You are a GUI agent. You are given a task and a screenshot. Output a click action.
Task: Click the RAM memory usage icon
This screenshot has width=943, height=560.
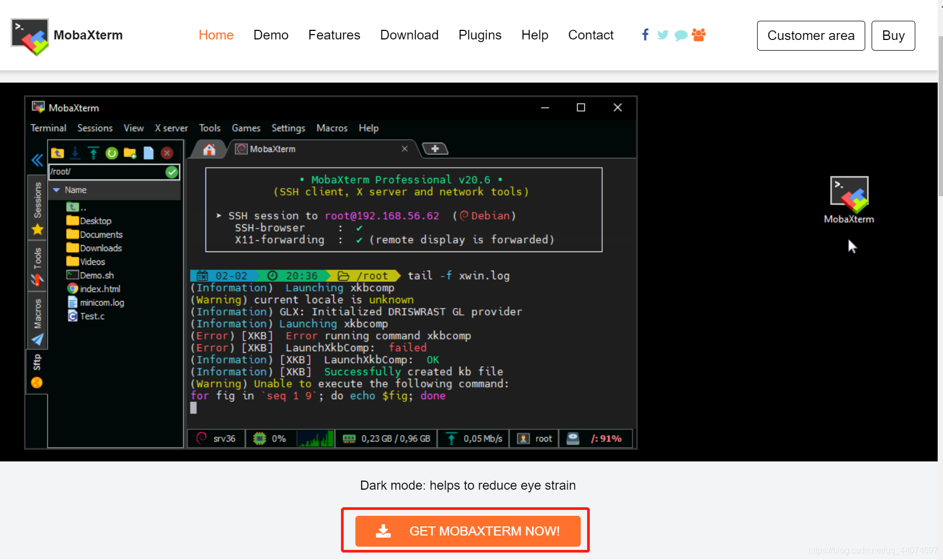point(349,439)
